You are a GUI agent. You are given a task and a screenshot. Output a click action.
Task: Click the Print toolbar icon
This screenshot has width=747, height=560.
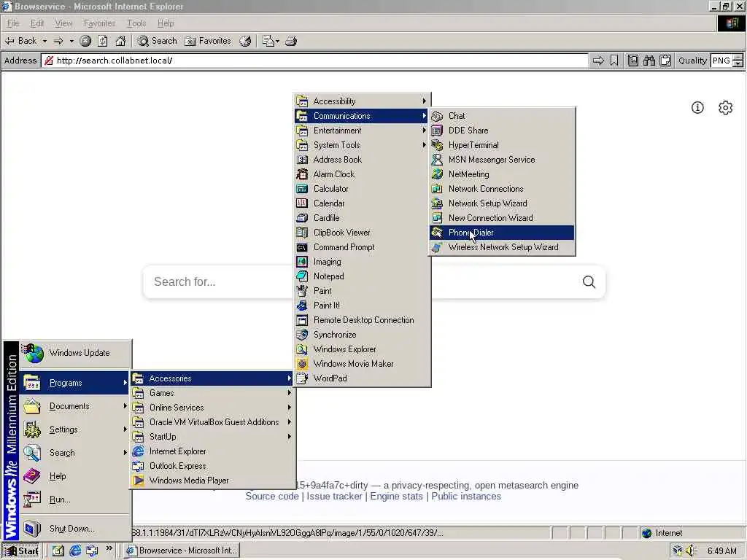click(291, 41)
